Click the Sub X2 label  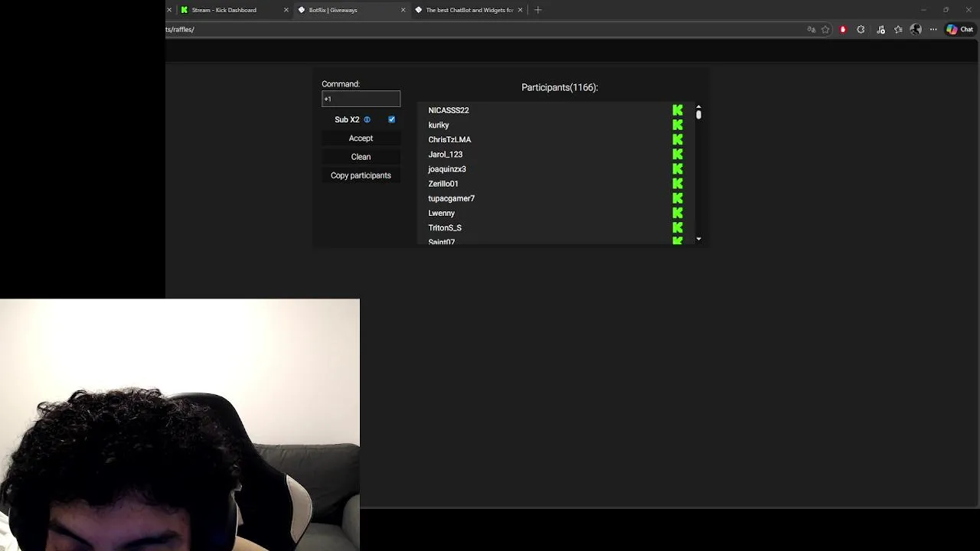click(x=347, y=119)
